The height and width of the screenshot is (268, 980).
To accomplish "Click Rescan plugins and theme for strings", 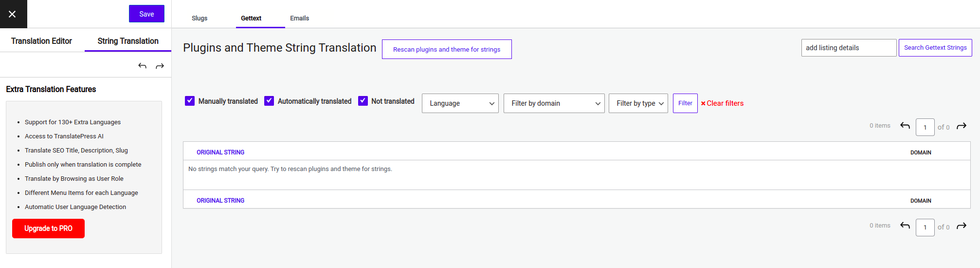I will coord(447,49).
